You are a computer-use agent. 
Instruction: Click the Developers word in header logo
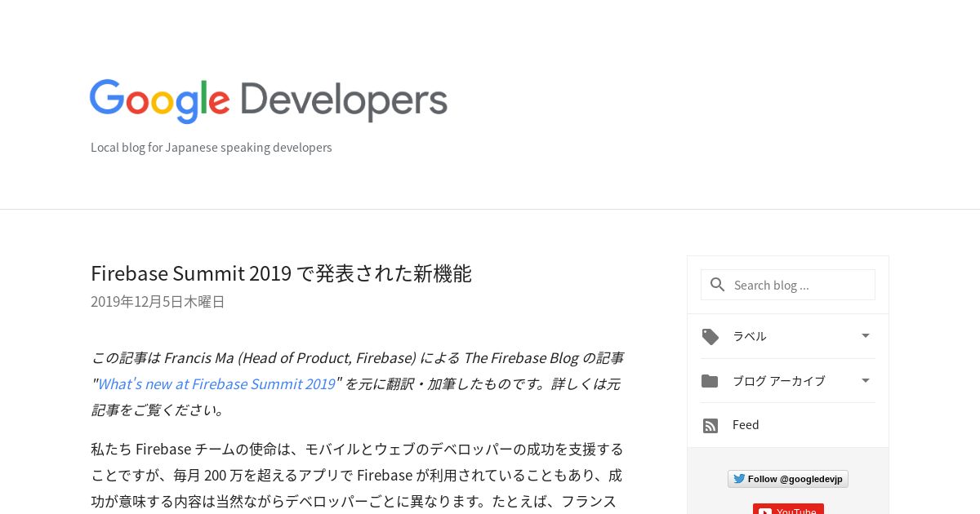(x=344, y=101)
